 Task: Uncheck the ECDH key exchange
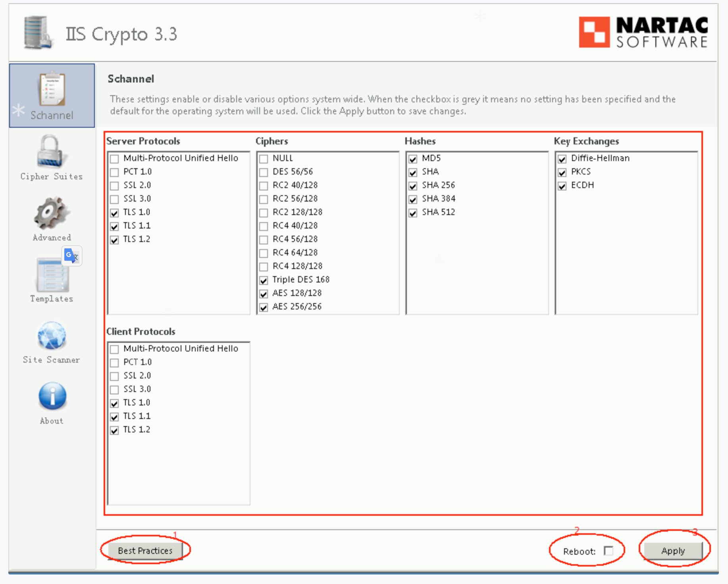tap(562, 186)
